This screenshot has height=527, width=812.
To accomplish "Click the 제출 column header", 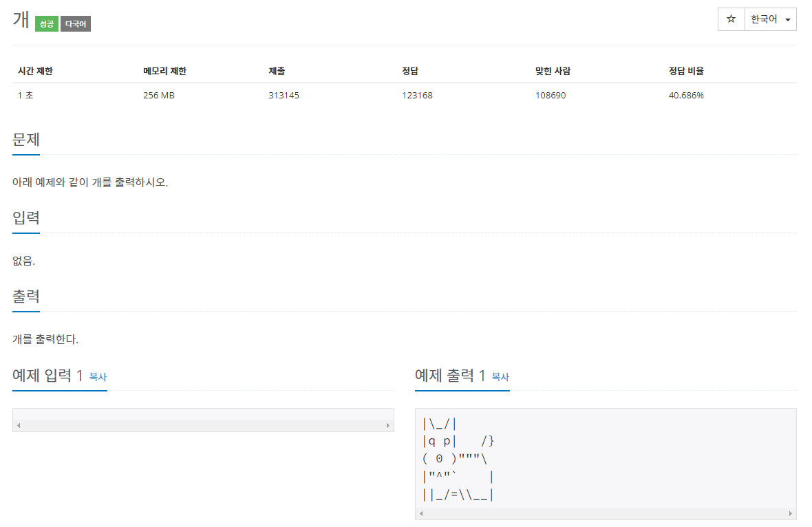I will click(277, 71).
